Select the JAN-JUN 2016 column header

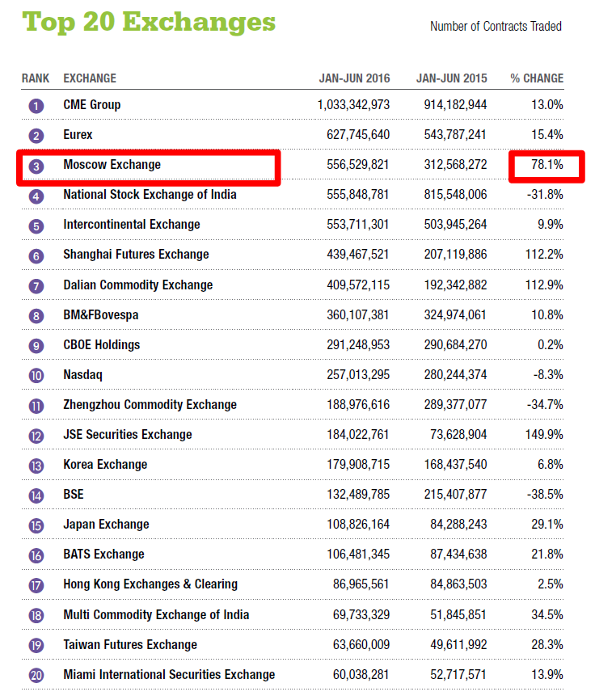click(354, 78)
